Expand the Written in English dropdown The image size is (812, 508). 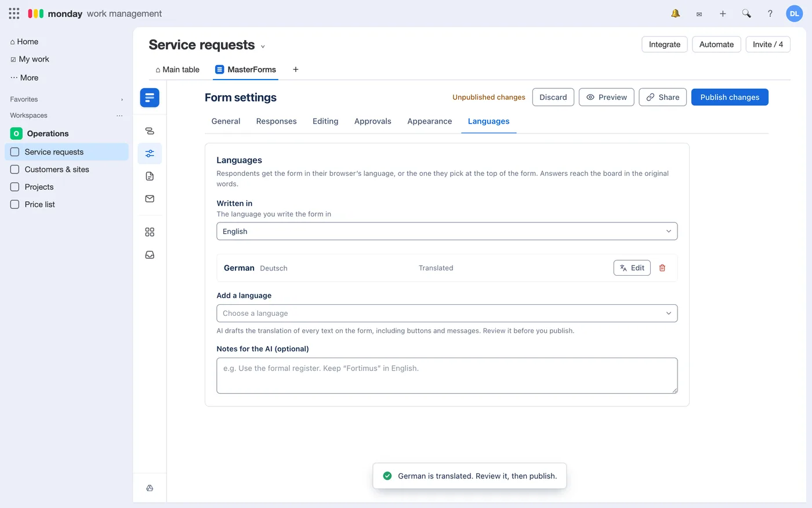pos(447,231)
